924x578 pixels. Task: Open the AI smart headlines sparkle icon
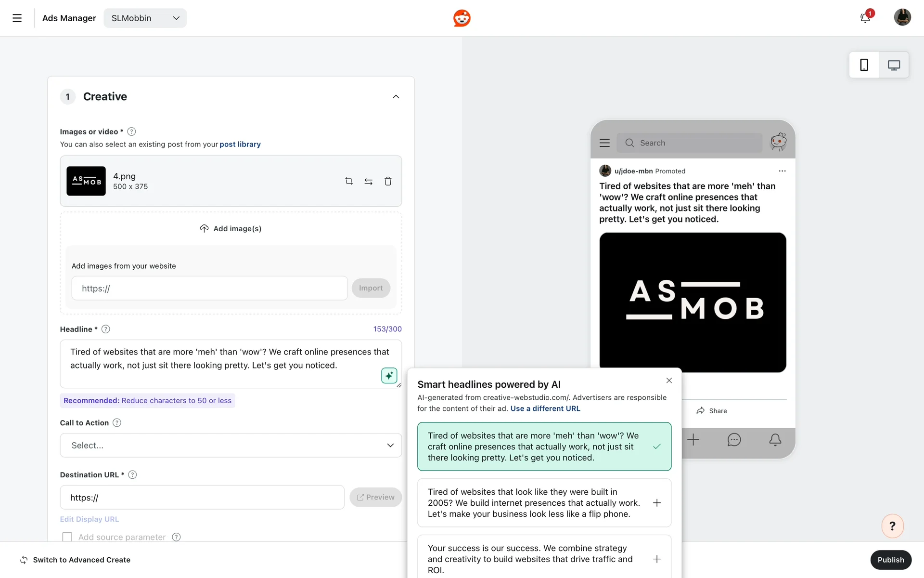click(x=389, y=375)
